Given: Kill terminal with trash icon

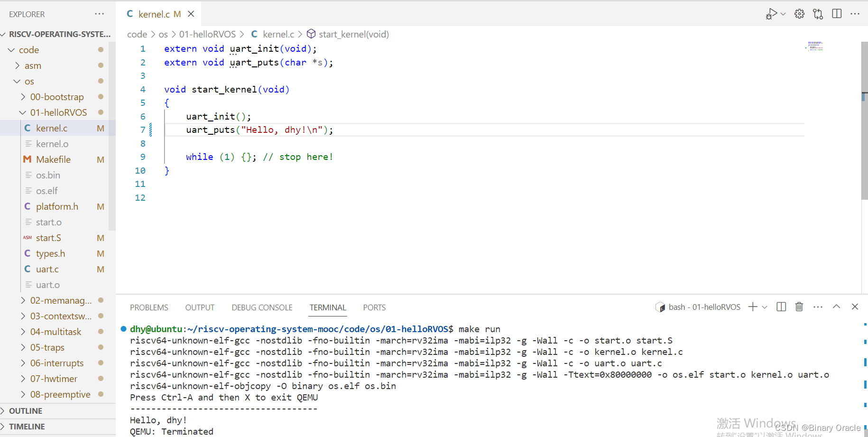Looking at the screenshot, I should click(799, 307).
